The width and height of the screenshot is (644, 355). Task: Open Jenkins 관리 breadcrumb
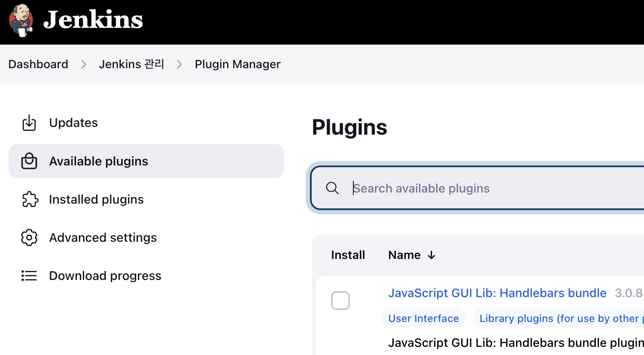click(x=131, y=64)
